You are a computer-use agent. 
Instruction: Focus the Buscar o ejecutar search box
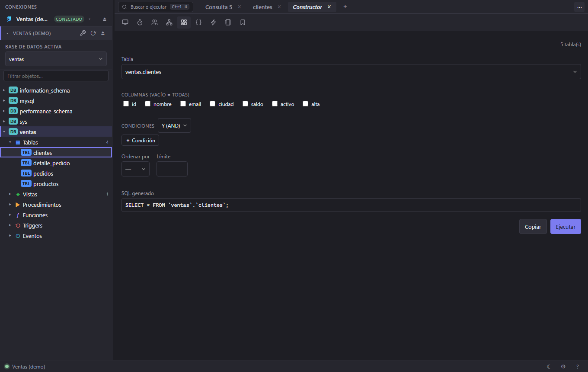coord(156,7)
